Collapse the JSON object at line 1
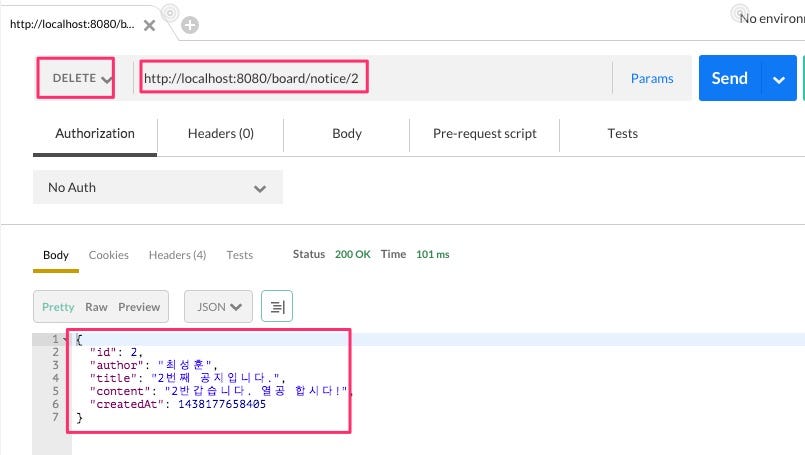This screenshot has width=805, height=455. click(x=65, y=339)
